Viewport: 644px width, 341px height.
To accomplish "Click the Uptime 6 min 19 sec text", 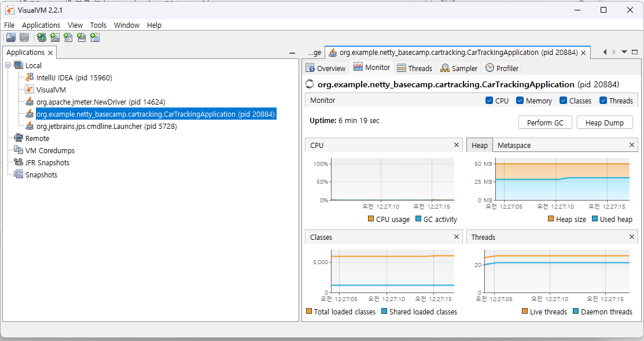I will (x=344, y=121).
